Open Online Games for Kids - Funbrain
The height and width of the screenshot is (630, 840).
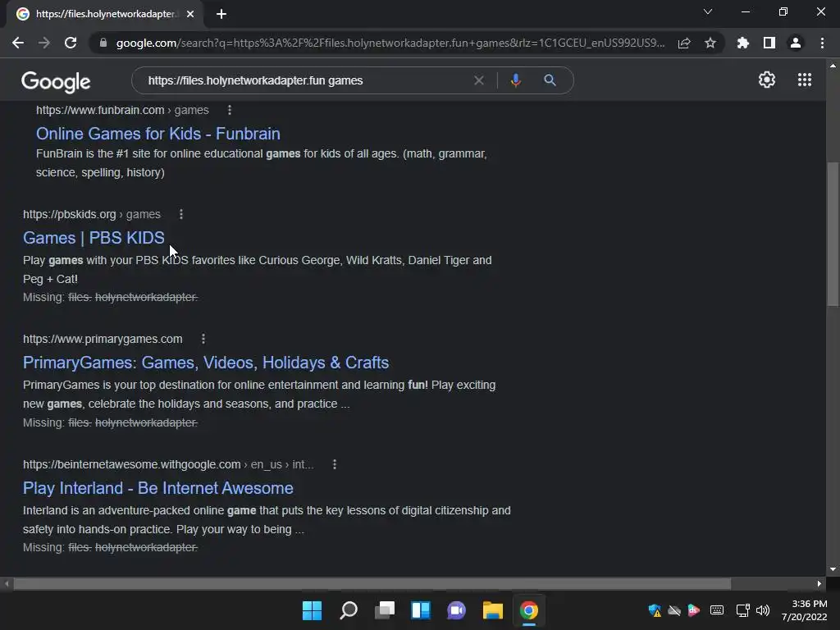158,134
